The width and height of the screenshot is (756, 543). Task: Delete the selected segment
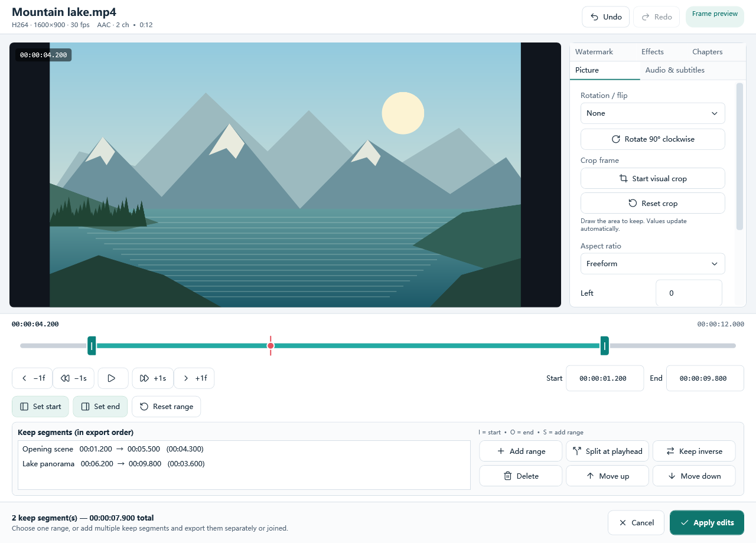pos(520,476)
